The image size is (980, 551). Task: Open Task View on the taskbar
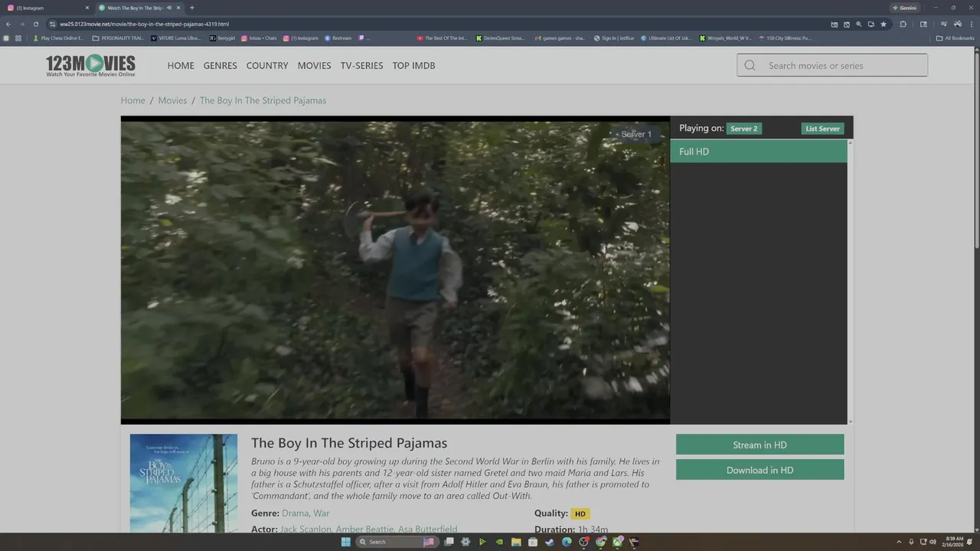point(449,542)
